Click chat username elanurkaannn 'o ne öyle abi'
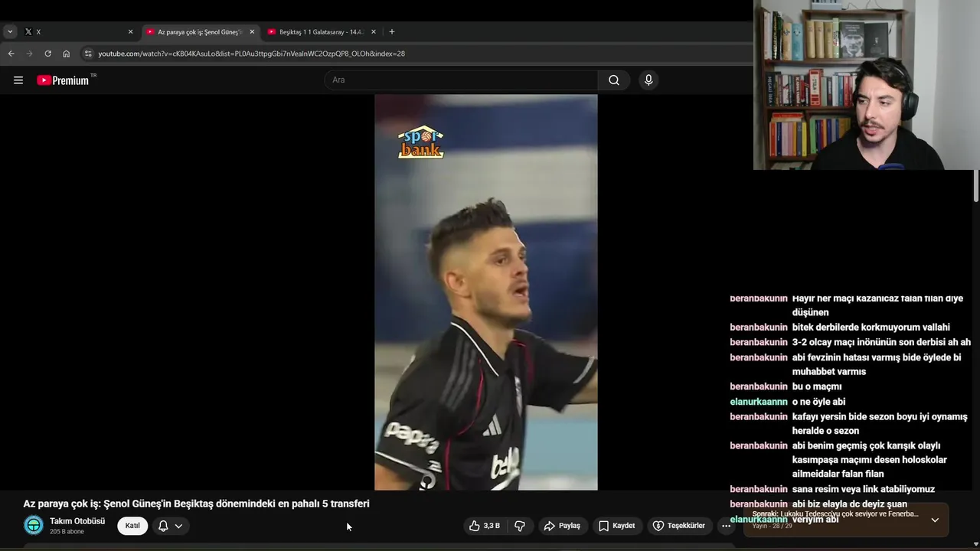 (x=759, y=402)
